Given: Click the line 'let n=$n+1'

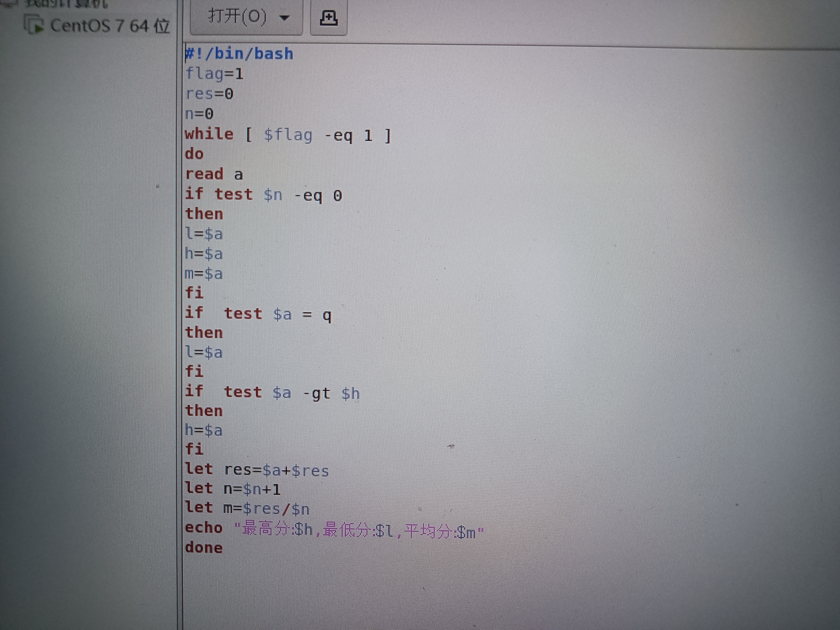Looking at the screenshot, I should 233,489.
